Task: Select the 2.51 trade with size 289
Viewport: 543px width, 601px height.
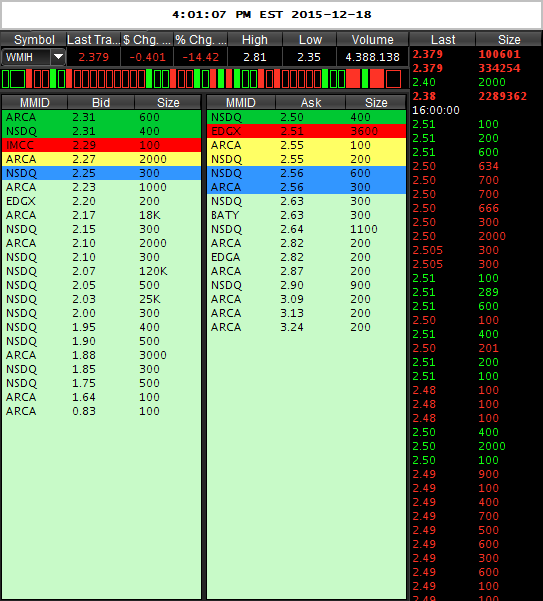Action: tap(476, 292)
